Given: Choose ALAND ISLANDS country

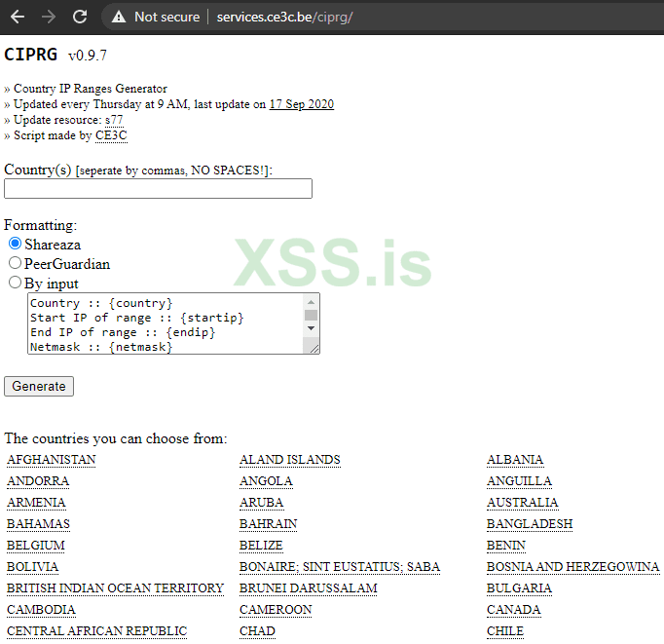Looking at the screenshot, I should click(x=290, y=460).
